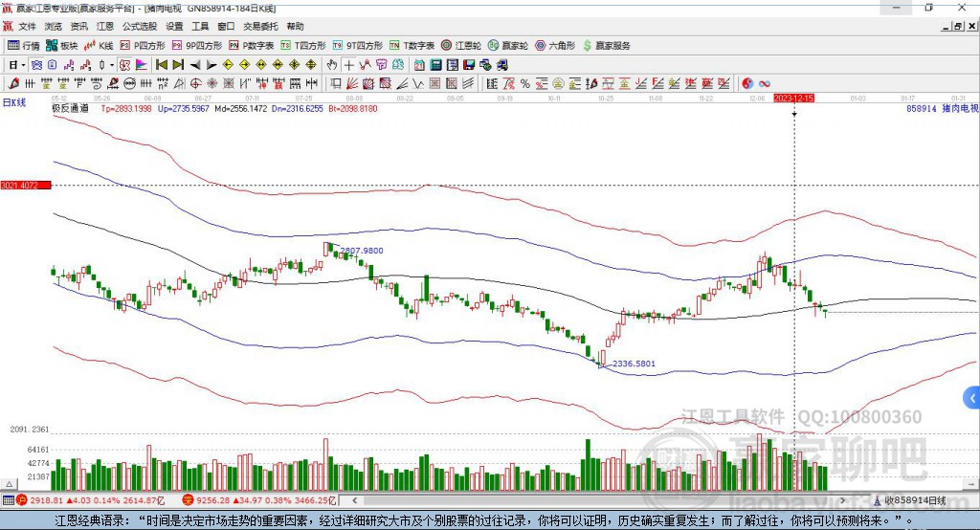Open the 江恩轮 Gann wheel
Viewport: 980px width, 530px height.
coord(461,46)
